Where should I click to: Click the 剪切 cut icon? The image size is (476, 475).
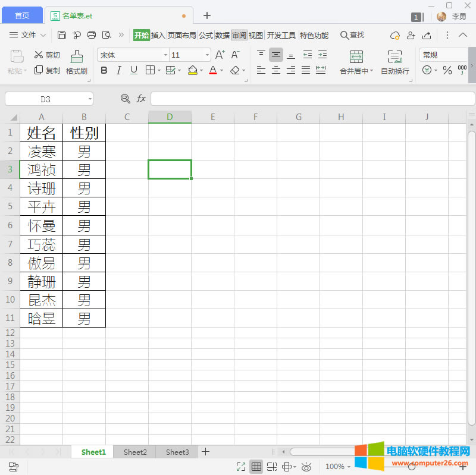(x=48, y=55)
